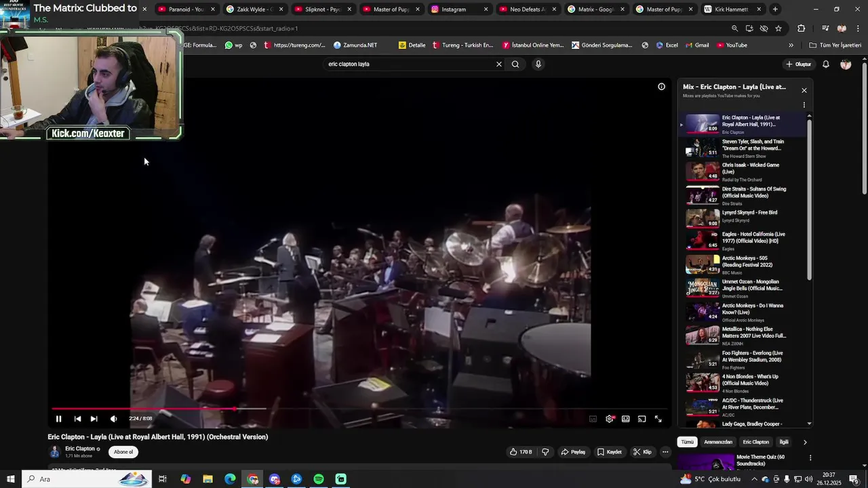Like the video (170 B)
This screenshot has height=488, width=868.
[x=521, y=452]
